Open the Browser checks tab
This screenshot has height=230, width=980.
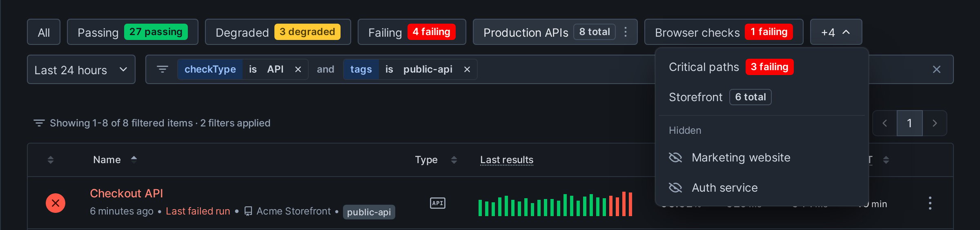pos(724,32)
